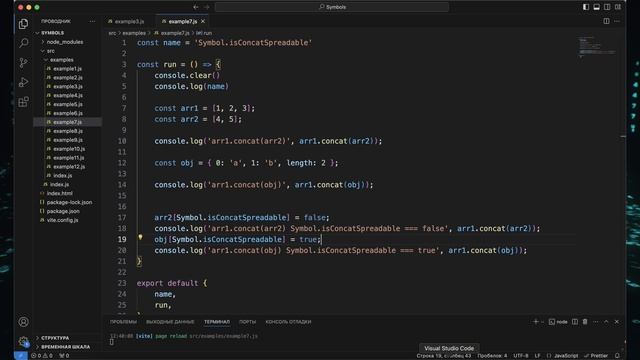This screenshot has height=360, width=640.
Task: Open notifications bell in status bar
Action: [617, 356]
